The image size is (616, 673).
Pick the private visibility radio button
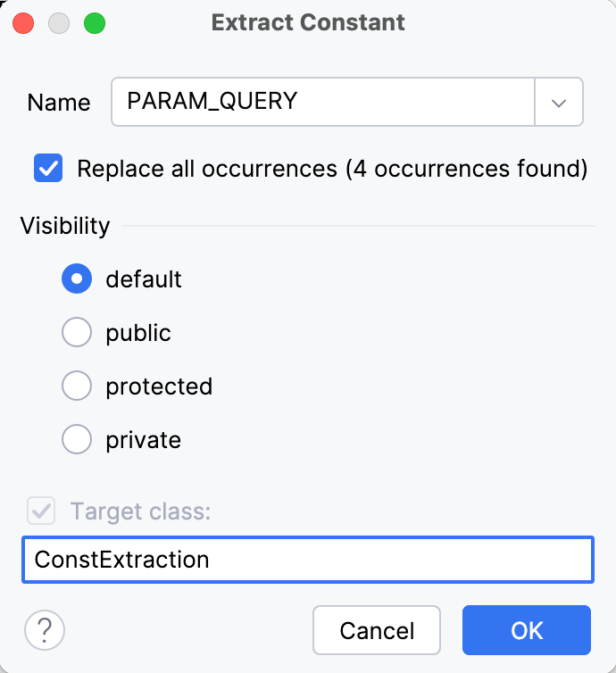tap(77, 440)
